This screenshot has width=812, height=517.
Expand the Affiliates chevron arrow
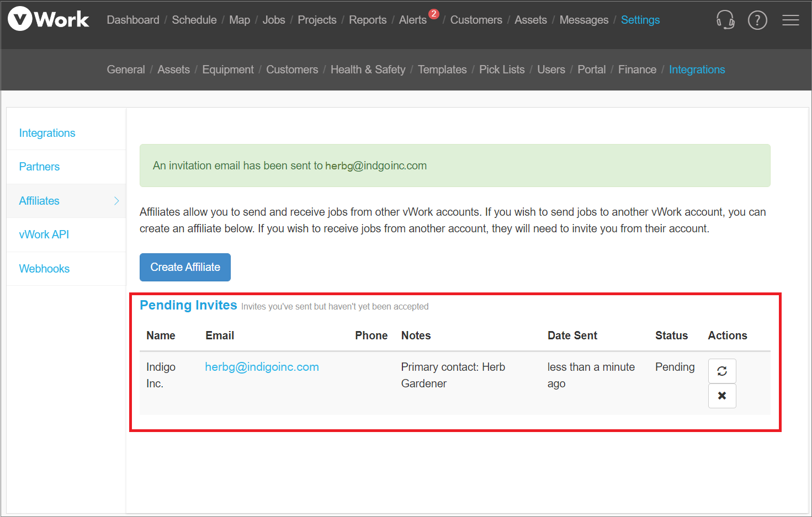pos(116,201)
